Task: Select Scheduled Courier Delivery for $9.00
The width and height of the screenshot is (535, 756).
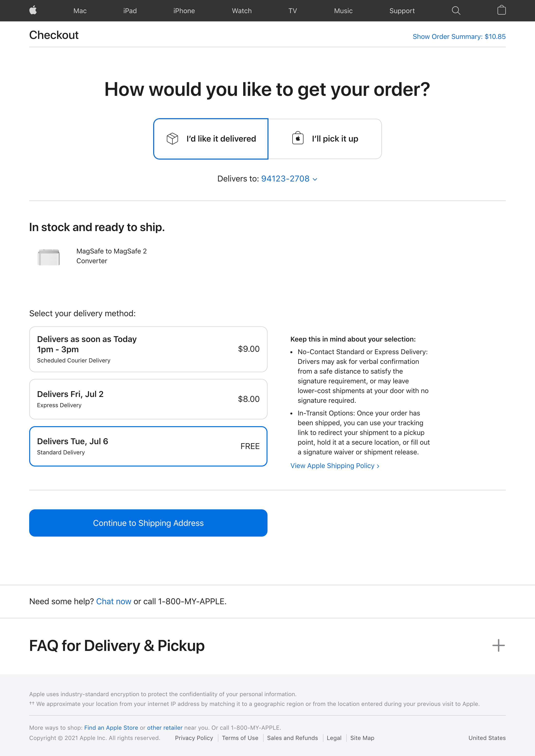Action: [x=148, y=349]
